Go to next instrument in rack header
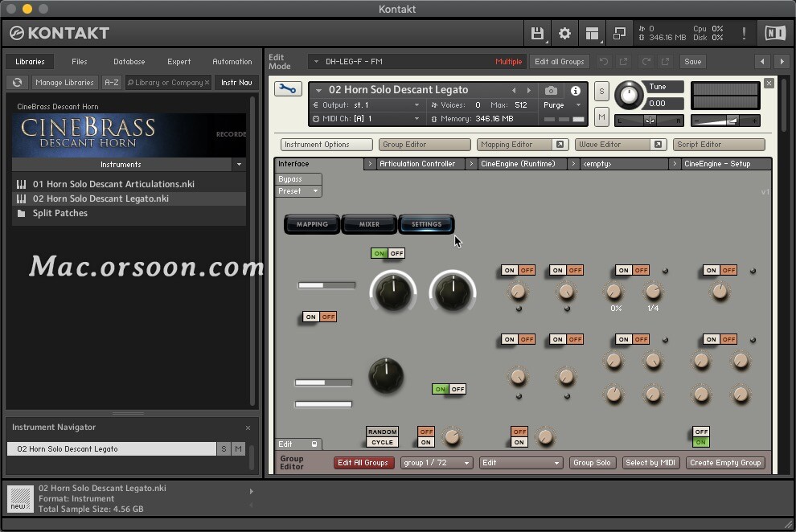The height and width of the screenshot is (532, 796). (x=782, y=62)
